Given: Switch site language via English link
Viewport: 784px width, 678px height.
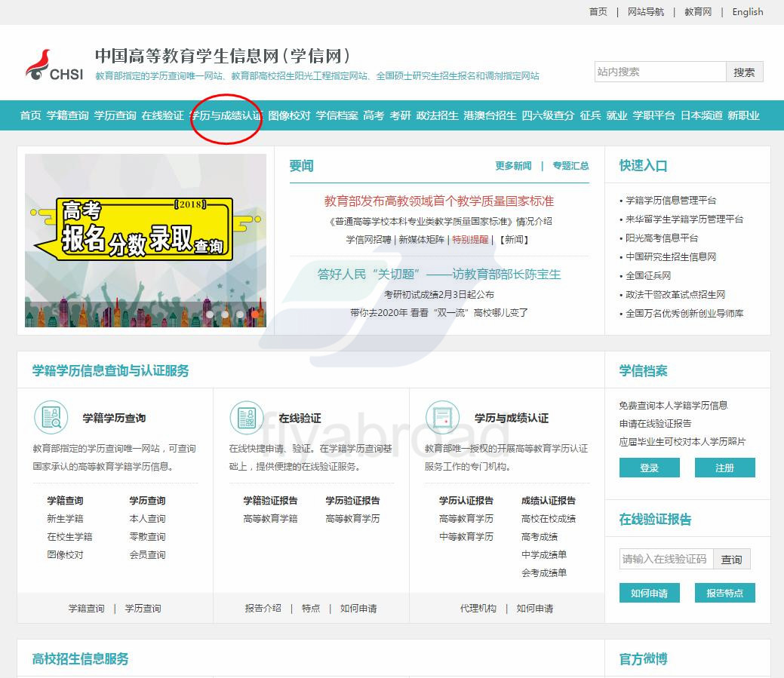Looking at the screenshot, I should pos(747,12).
